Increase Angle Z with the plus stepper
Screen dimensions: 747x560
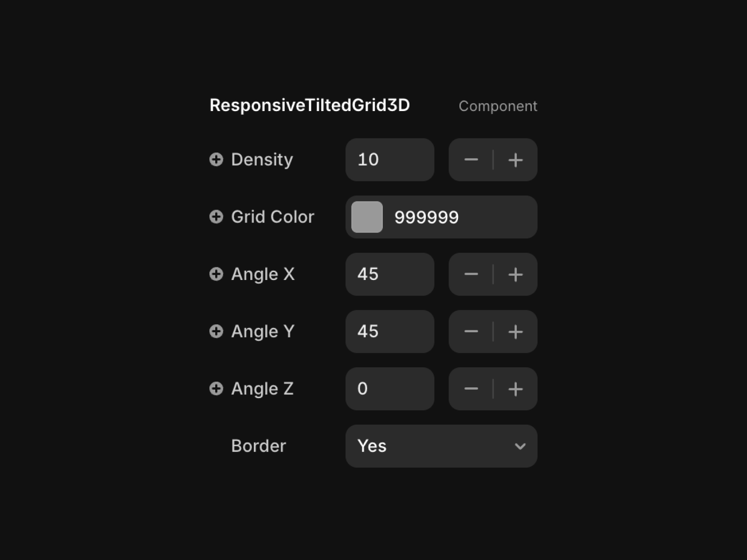(515, 389)
